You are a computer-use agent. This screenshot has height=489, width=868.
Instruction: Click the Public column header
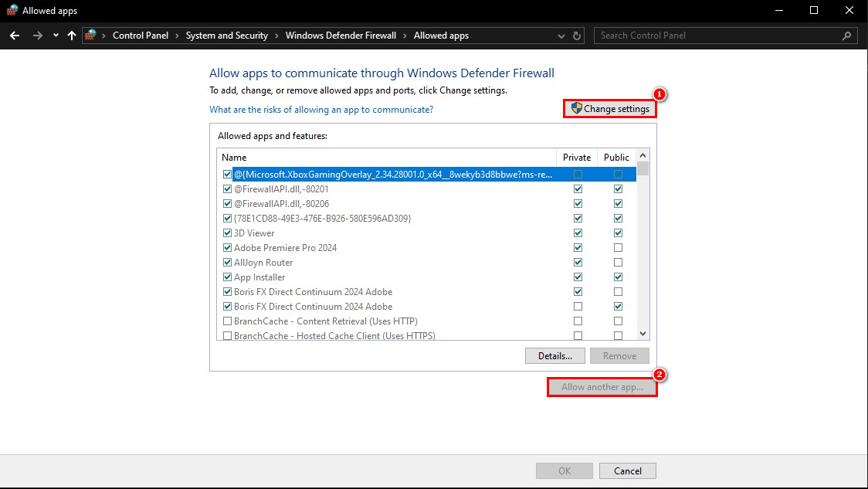click(x=617, y=158)
